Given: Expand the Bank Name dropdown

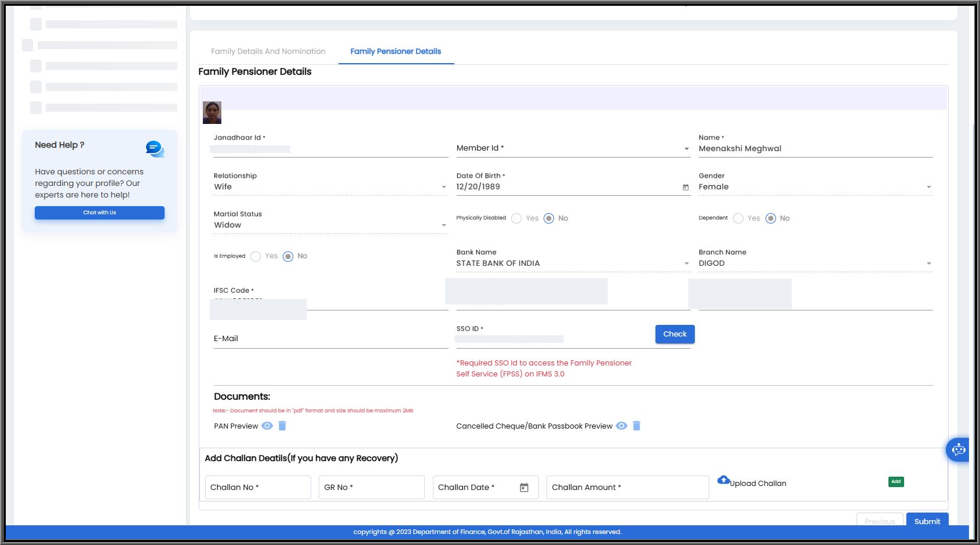Looking at the screenshot, I should coord(573,263).
